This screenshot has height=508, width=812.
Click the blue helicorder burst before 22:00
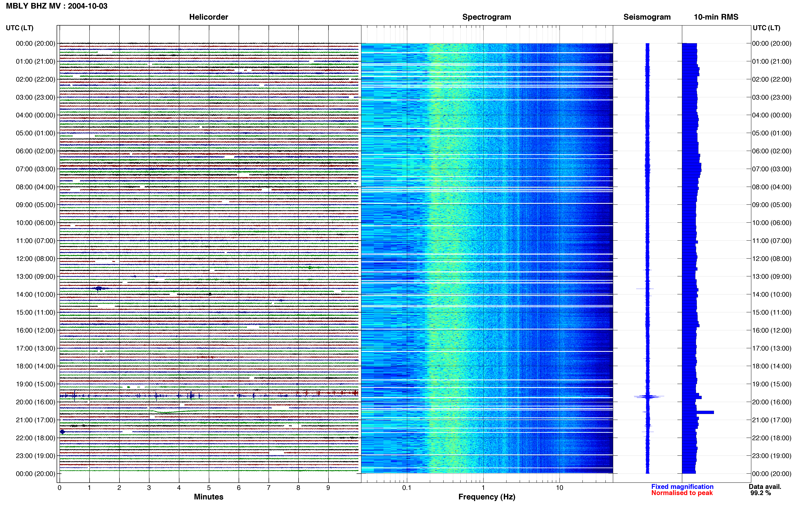pyautogui.click(x=62, y=432)
